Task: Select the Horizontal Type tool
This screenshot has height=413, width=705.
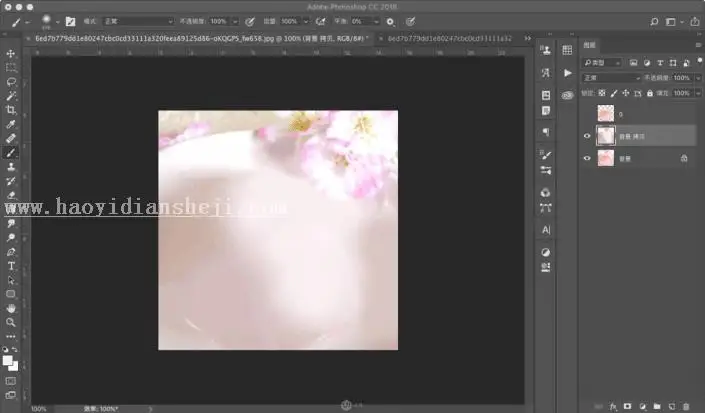Action: tap(11, 266)
